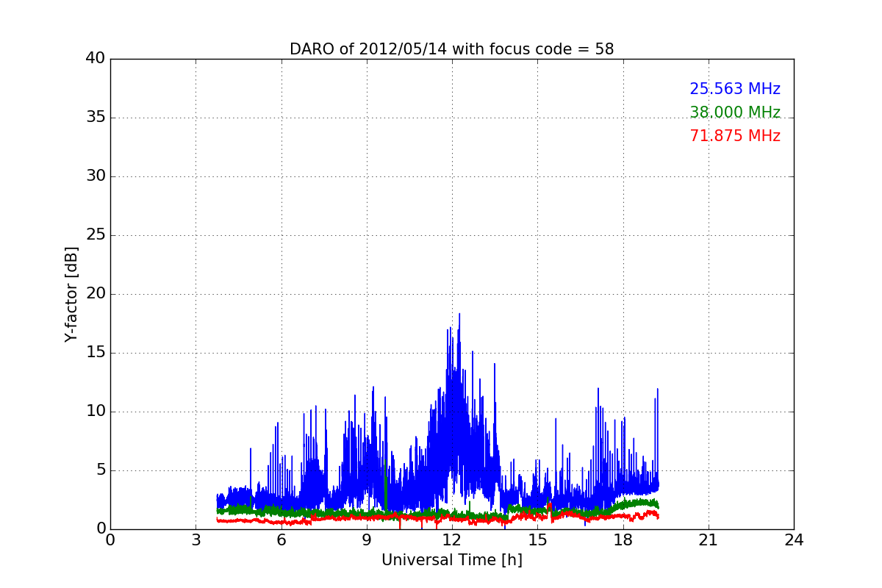Click the x-axis tick label "9"

pyautogui.click(x=367, y=539)
